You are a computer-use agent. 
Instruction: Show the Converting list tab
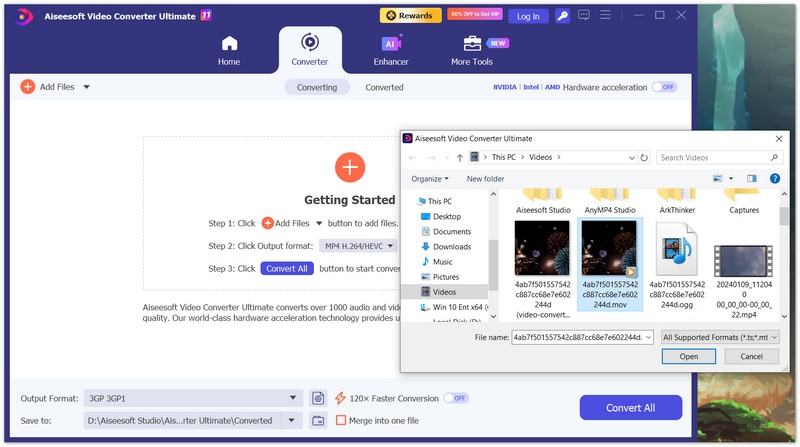click(x=317, y=87)
